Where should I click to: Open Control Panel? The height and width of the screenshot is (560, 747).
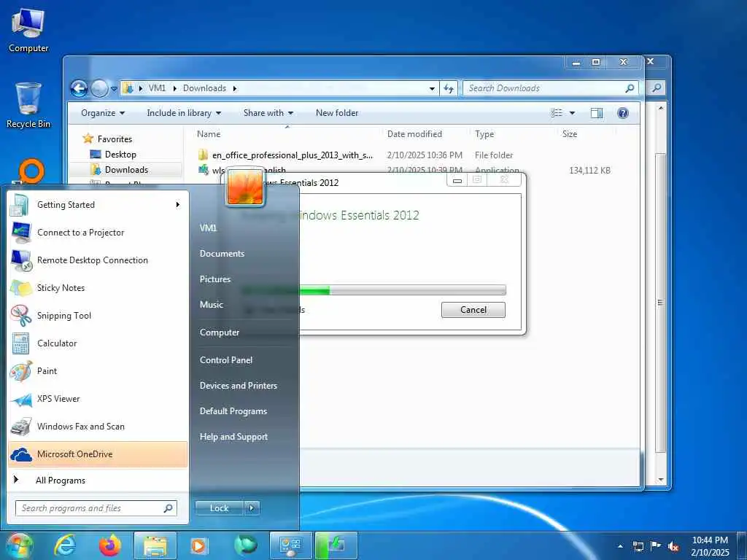point(226,360)
